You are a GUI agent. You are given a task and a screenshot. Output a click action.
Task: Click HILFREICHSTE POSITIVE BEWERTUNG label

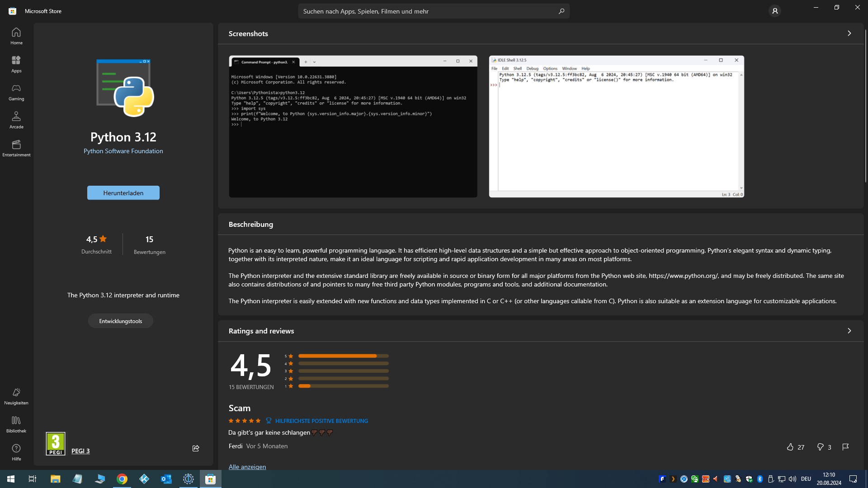(321, 421)
